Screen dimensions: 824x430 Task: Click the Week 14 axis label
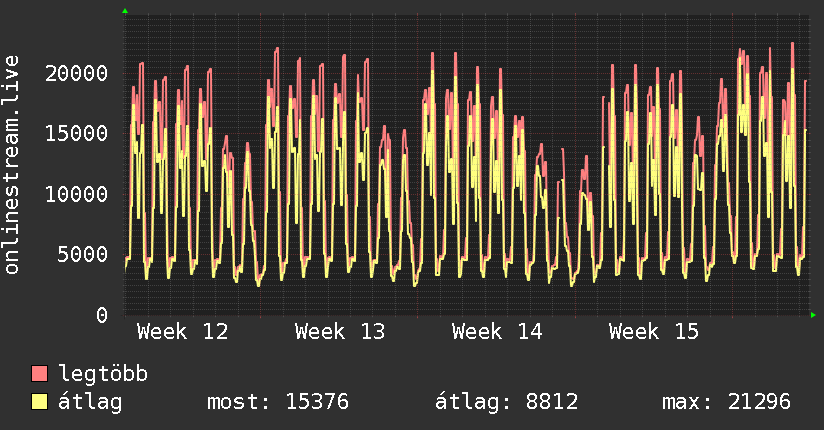tap(497, 332)
